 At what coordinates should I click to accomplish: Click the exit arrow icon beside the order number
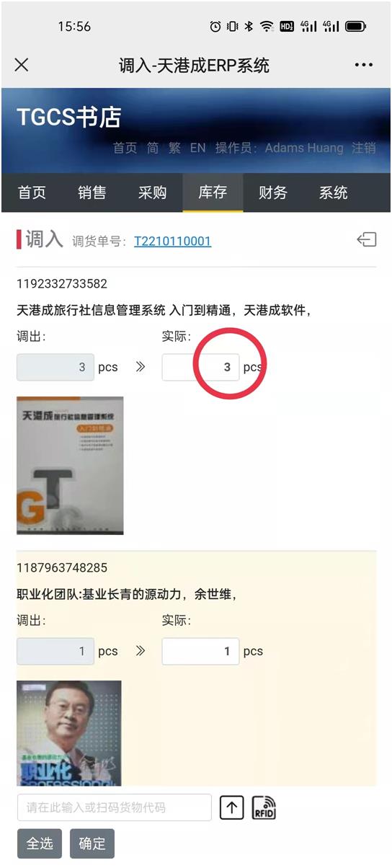point(367,240)
